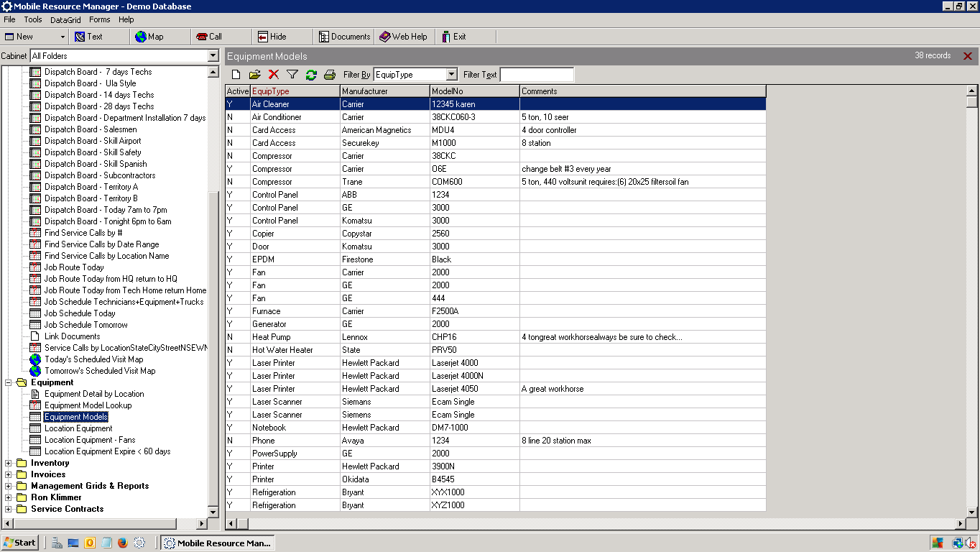Open Find Service Calls by Date Range
This screenshot has height=552, width=980.
101,244
